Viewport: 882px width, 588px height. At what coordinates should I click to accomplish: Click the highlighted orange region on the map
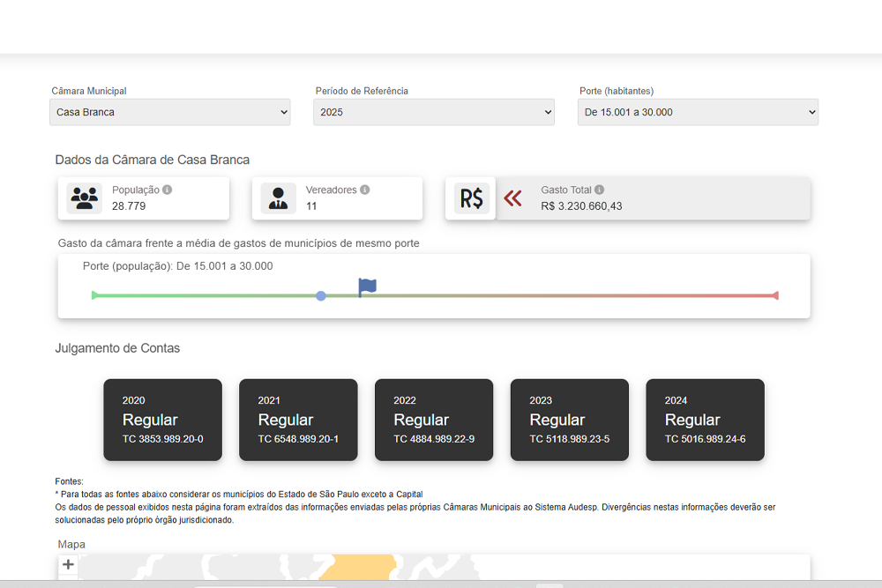(x=360, y=567)
